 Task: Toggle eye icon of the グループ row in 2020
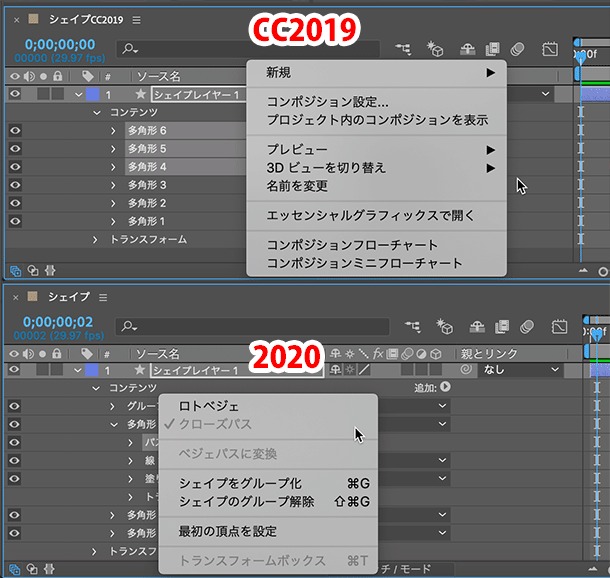click(x=14, y=406)
